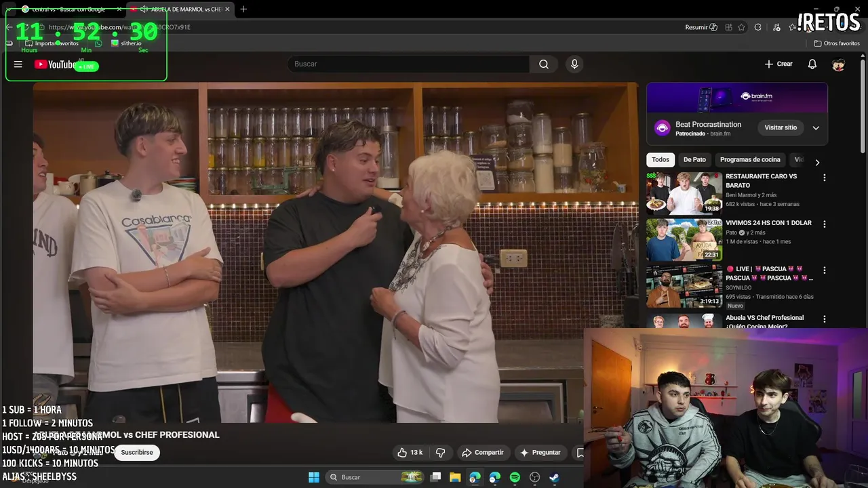The height and width of the screenshot is (488, 868).
Task: Open Steam from the taskbar
Action: [554, 477]
